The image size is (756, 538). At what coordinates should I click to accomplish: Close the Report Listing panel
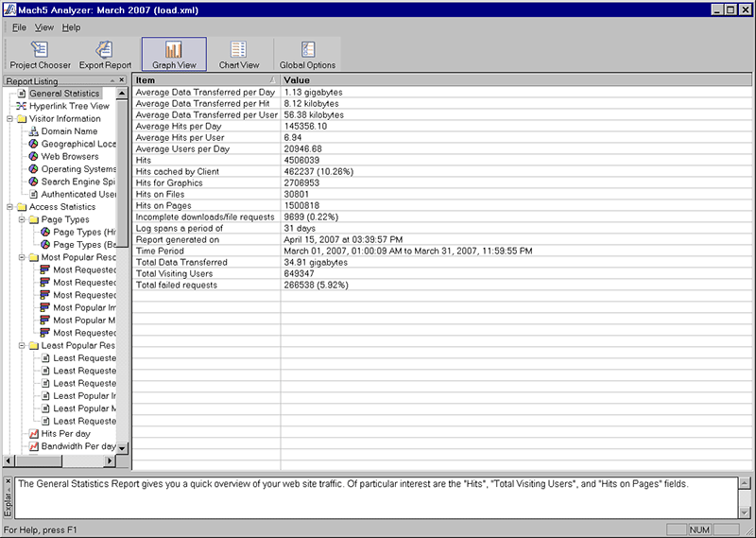click(x=122, y=80)
